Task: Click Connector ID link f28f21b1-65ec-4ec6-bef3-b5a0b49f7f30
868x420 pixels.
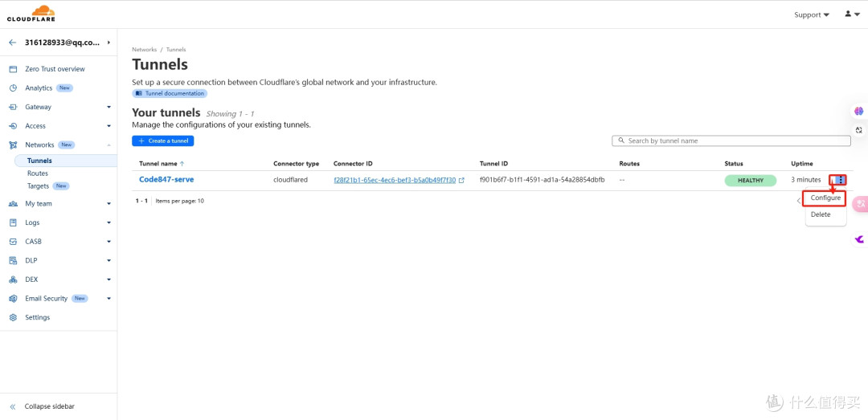Action: point(395,180)
